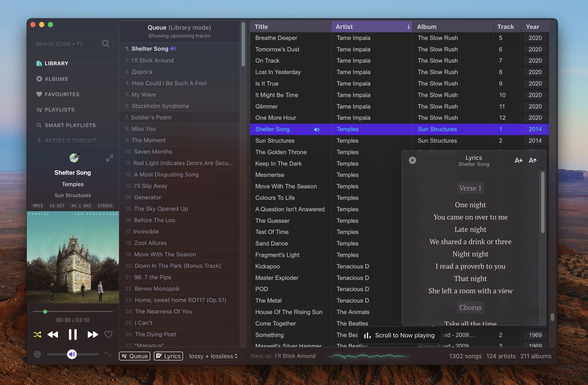Screen dimensions: 588x385
Task: Click the Smart Playlists icon in sidebar
Action: click(x=39, y=125)
